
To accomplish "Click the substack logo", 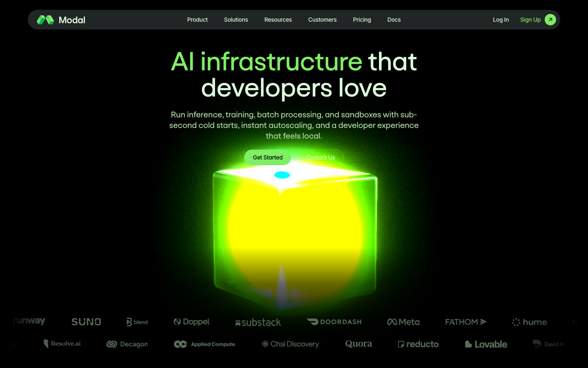I will 258,322.
